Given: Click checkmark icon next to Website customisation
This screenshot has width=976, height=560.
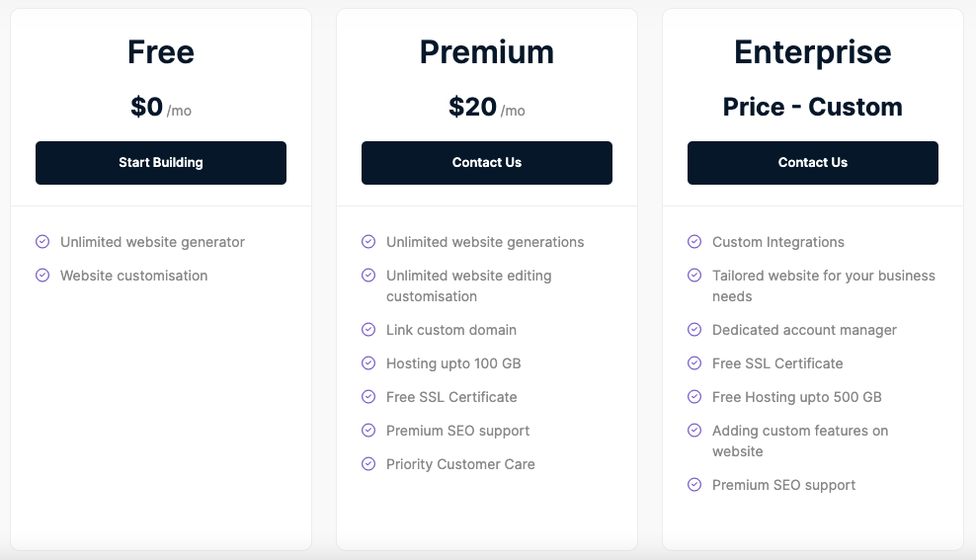Looking at the screenshot, I should coord(42,275).
